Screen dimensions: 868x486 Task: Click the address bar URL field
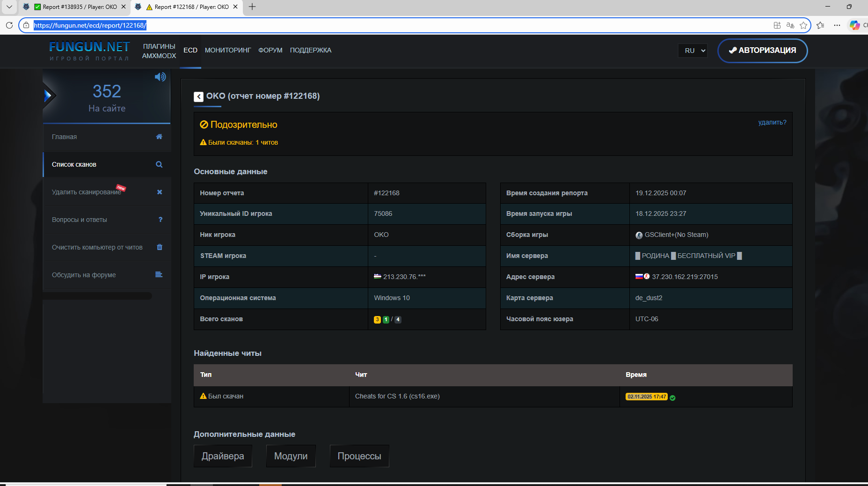pos(374,25)
